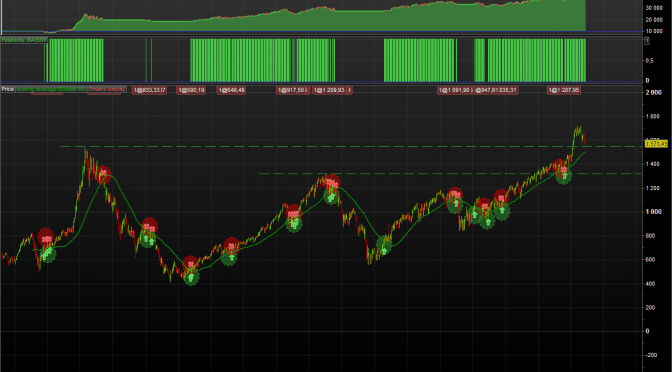Click the red sell marker just after the 1 500 peak
The image size is (672, 372).
pos(103,175)
